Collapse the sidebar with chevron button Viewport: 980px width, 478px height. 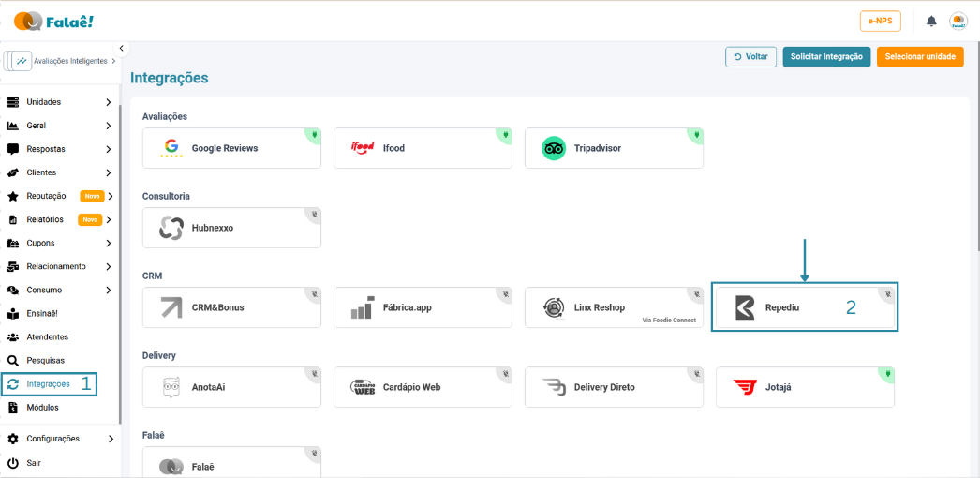tap(121, 49)
